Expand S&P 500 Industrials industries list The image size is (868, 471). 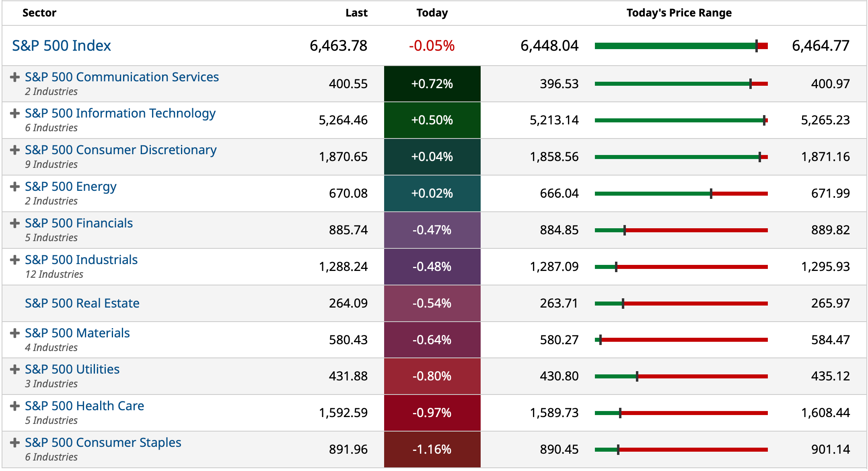click(15, 260)
